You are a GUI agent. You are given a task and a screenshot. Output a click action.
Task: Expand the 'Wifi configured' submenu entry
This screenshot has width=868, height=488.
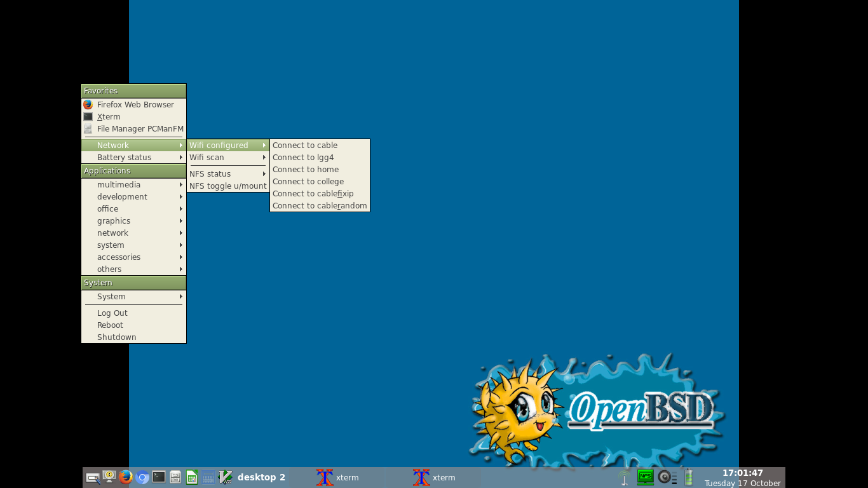click(228, 146)
